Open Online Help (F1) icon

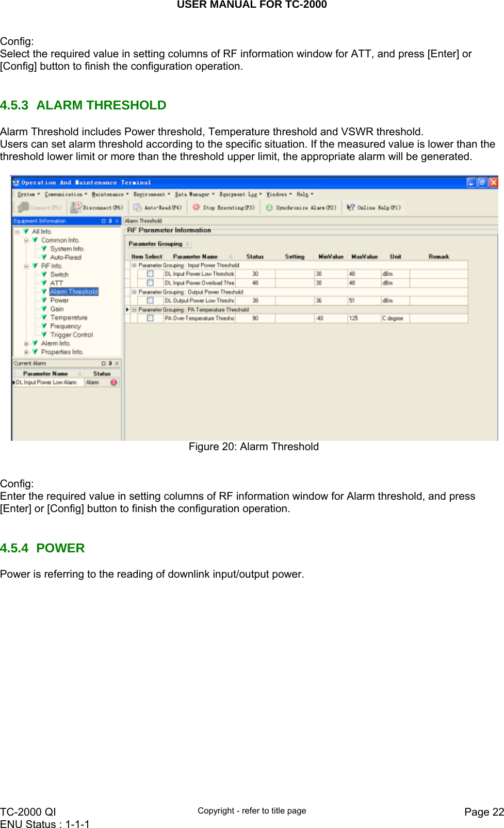pos(350,207)
